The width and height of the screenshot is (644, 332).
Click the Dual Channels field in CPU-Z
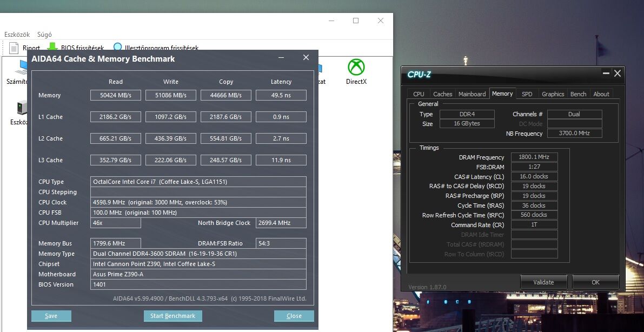pos(575,114)
